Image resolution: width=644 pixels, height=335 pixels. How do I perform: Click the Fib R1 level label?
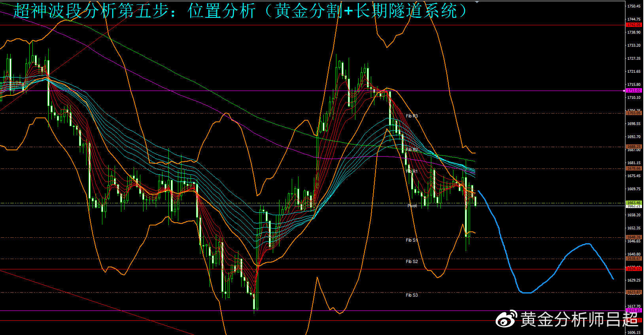coord(412,171)
